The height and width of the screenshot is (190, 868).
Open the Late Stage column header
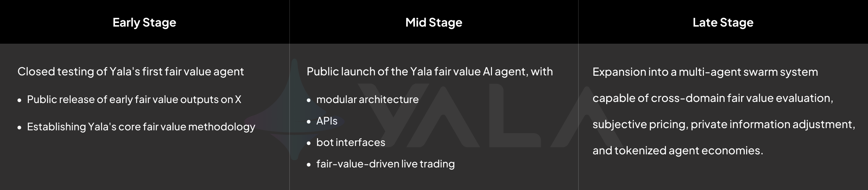point(723,23)
